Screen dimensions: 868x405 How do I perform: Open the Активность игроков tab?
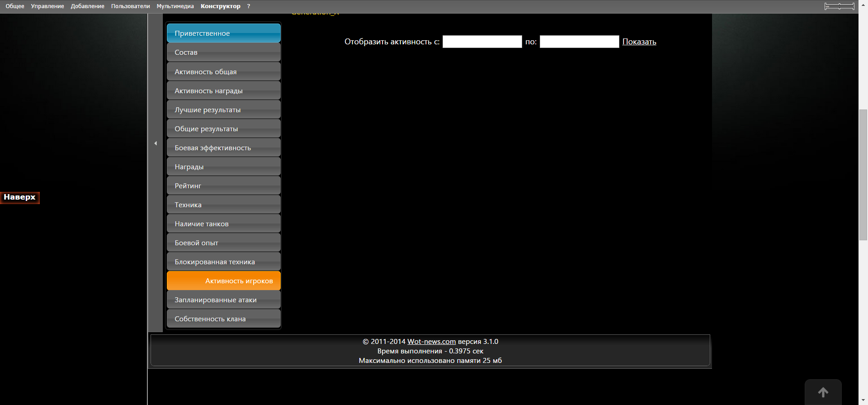pyautogui.click(x=223, y=281)
